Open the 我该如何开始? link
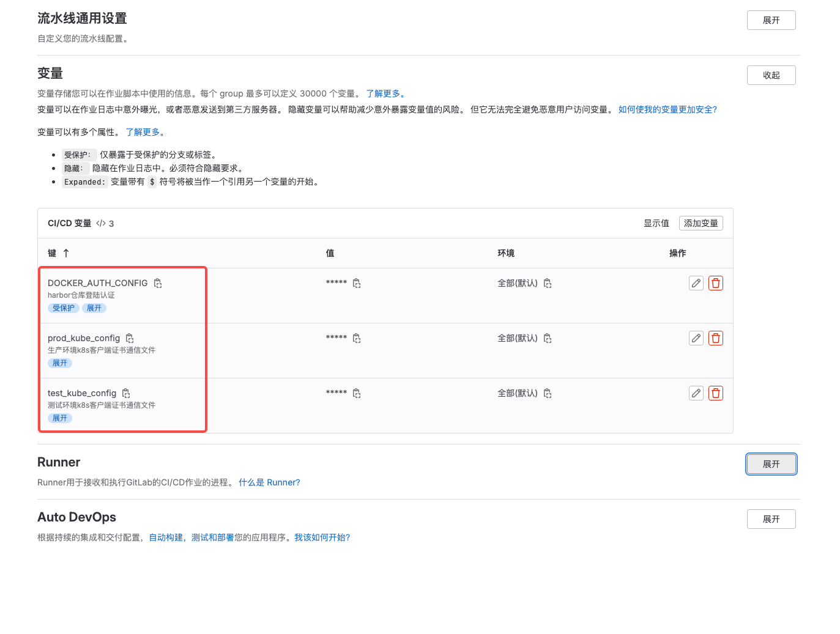The height and width of the screenshot is (634, 840). (x=322, y=537)
